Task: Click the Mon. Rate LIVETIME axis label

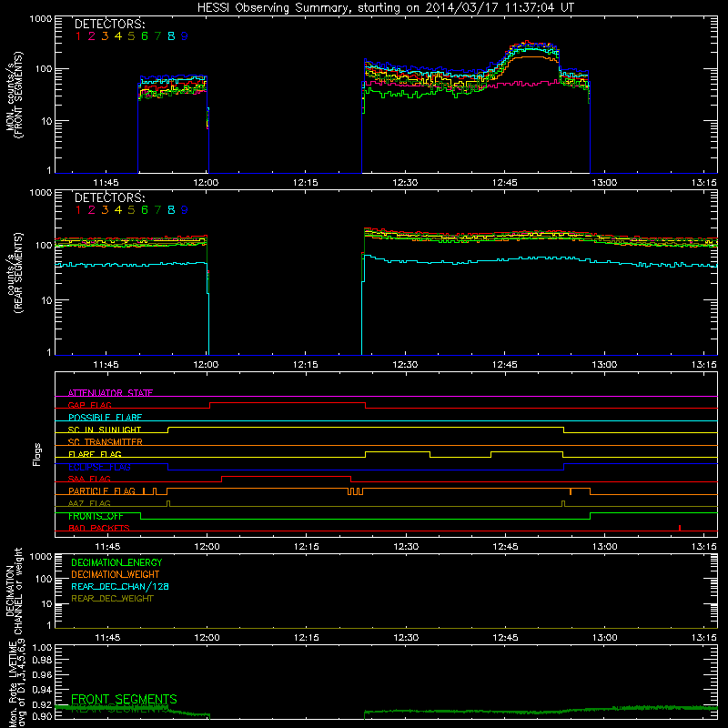Action: 16,684
